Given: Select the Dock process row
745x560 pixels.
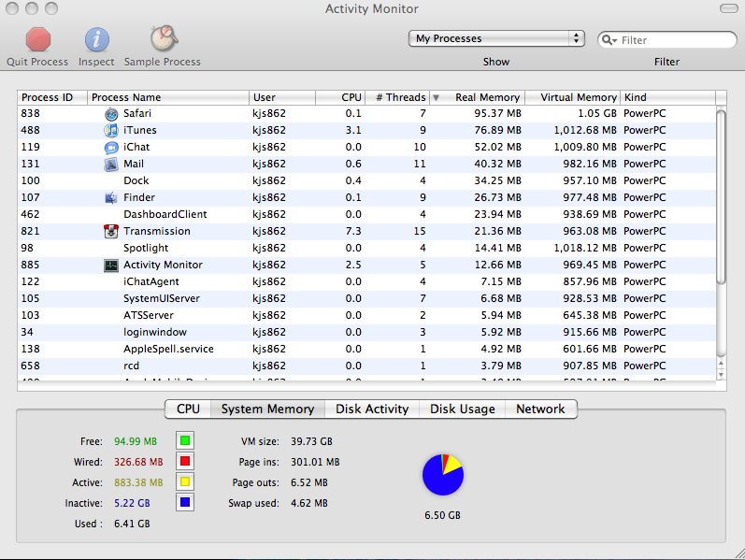Looking at the screenshot, I should coord(366,181).
